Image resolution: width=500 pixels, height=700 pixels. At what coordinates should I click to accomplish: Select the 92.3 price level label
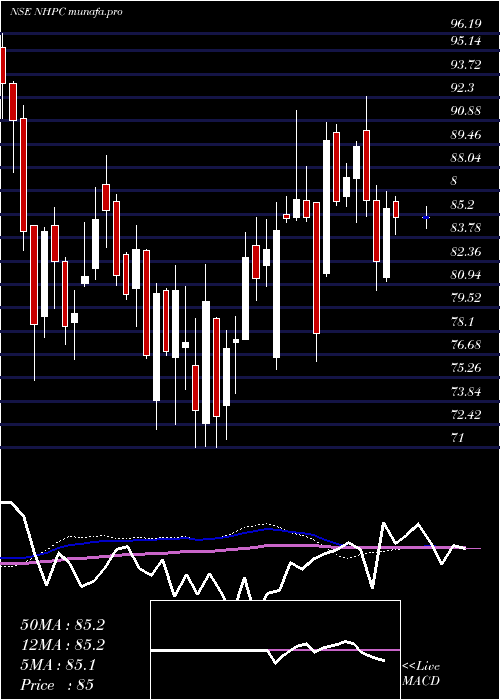(x=462, y=88)
